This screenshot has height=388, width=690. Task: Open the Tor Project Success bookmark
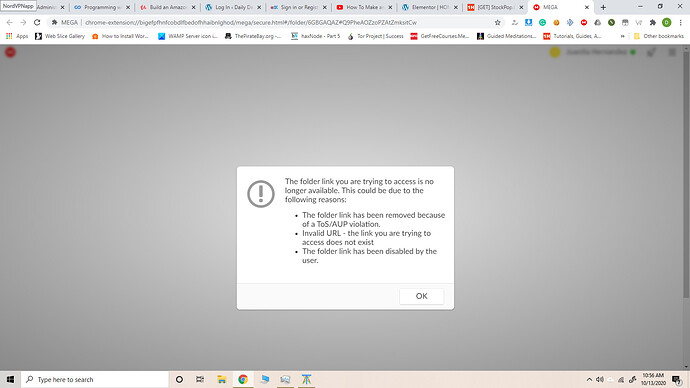click(x=375, y=36)
